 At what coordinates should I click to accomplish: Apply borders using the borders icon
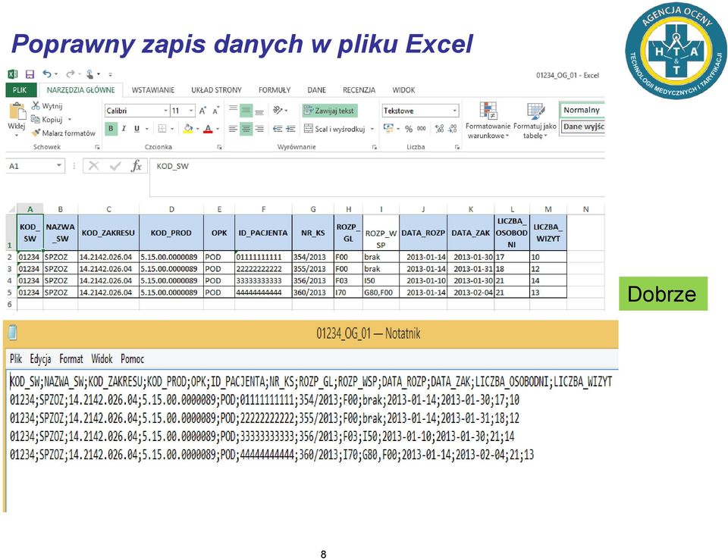point(162,129)
